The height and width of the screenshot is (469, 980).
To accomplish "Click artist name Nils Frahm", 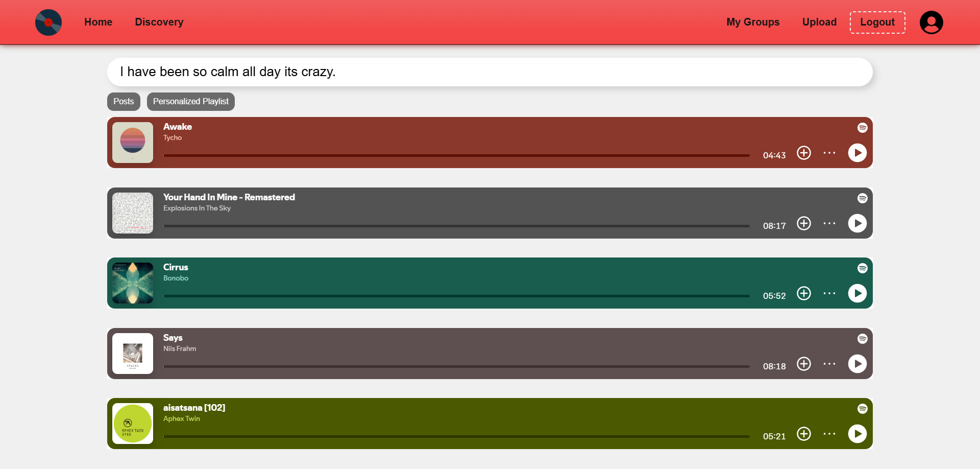I will 180,349.
